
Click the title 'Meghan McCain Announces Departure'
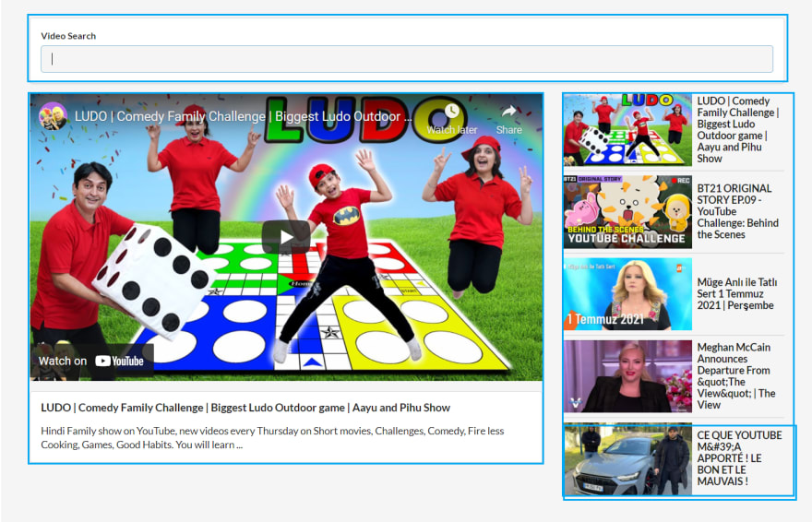[736, 376]
